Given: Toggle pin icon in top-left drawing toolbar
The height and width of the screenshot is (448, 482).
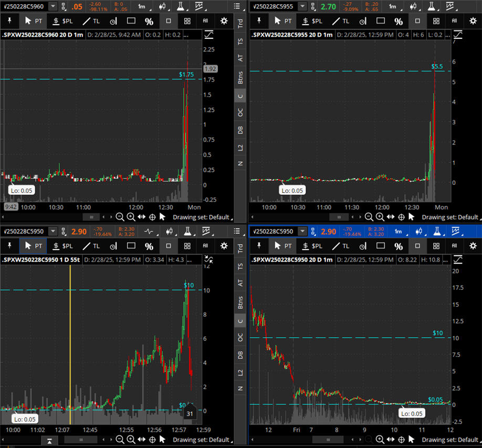Looking at the screenshot, I should click(9, 20).
